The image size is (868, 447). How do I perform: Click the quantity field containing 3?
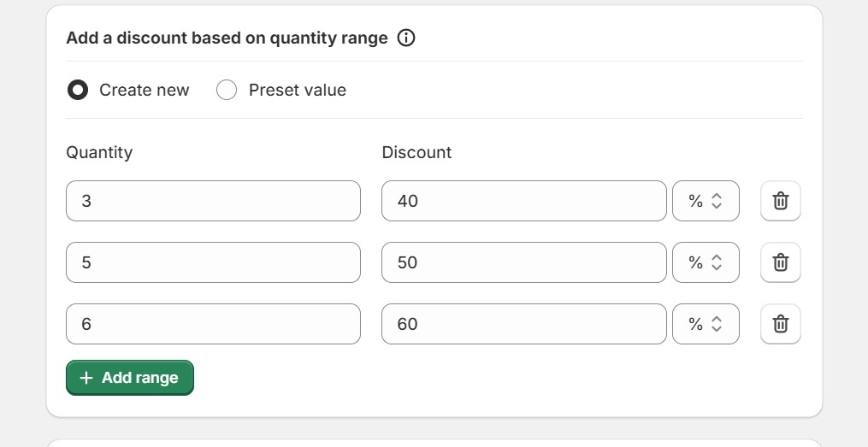click(213, 201)
